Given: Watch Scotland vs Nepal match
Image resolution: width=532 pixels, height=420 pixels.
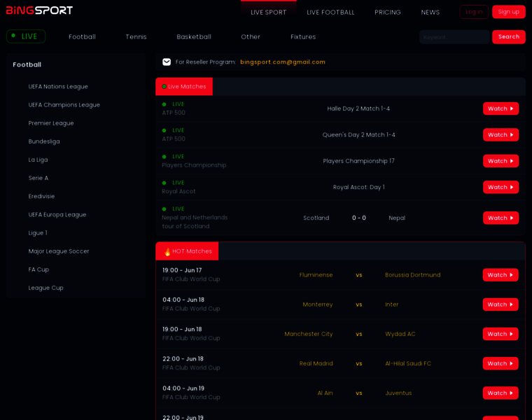Looking at the screenshot, I should [500, 218].
